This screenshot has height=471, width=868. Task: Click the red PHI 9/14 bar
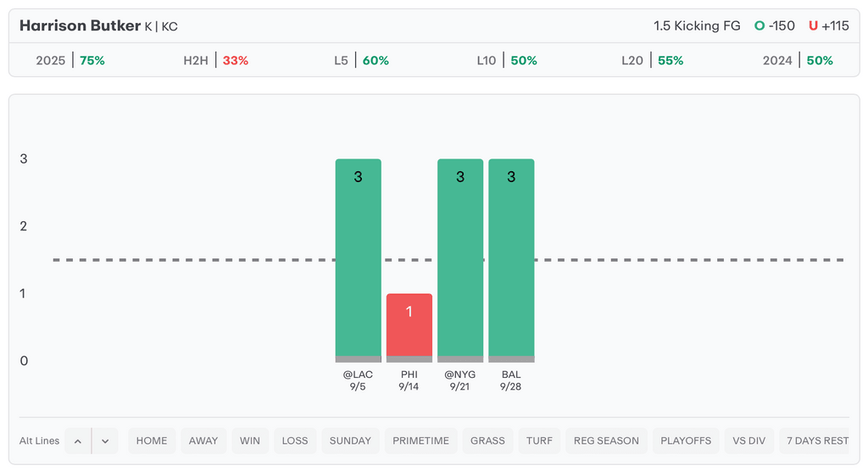pos(409,326)
